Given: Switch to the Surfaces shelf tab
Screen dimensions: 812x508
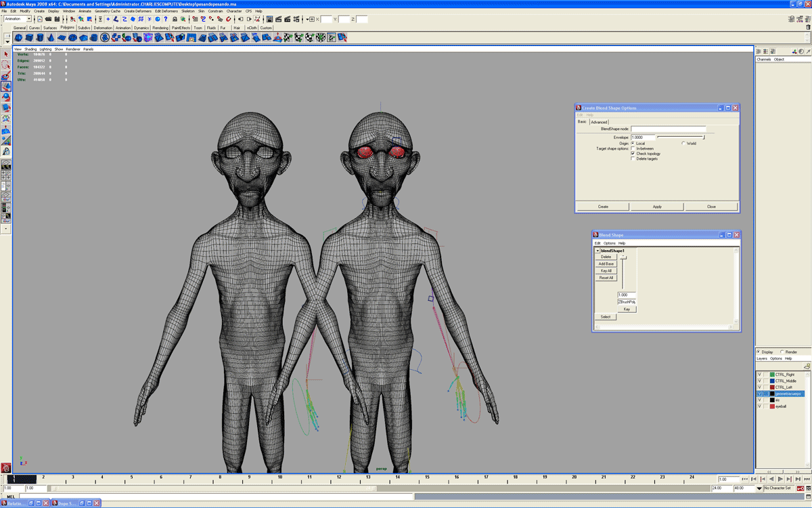Looking at the screenshot, I should tap(50, 28).
